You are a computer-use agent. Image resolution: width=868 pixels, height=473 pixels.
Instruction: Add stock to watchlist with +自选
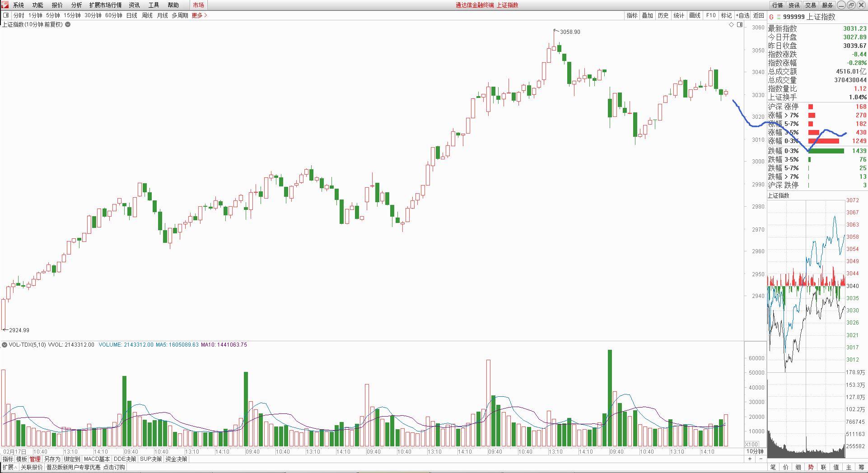click(x=742, y=15)
